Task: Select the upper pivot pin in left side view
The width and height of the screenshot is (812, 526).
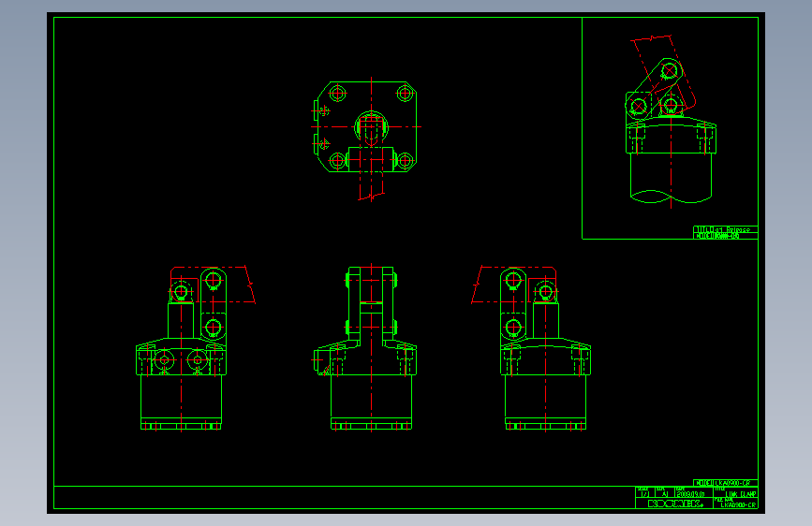Action: click(x=213, y=280)
